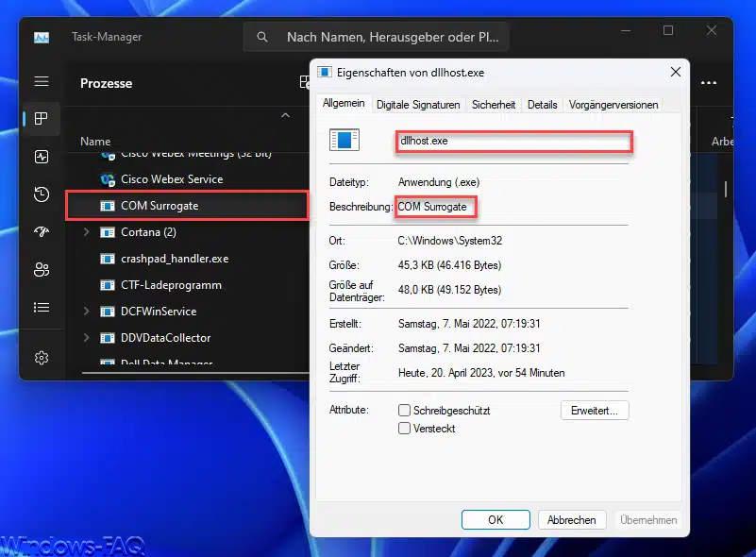Click the C:\Windows\System32 location text
The width and height of the screenshot is (756, 557).
coord(450,241)
